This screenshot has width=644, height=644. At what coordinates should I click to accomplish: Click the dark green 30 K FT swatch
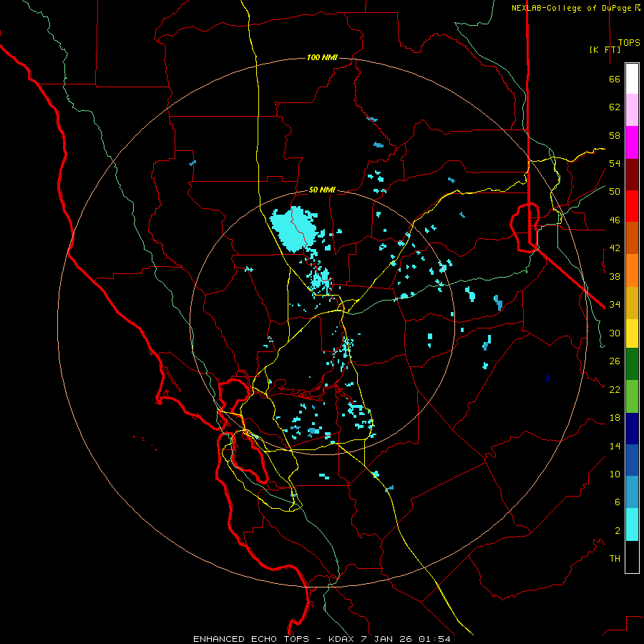(x=632, y=364)
